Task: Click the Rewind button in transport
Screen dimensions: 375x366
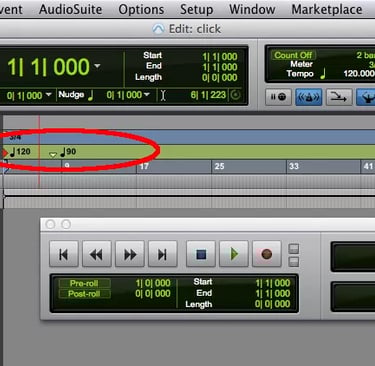Action: (x=97, y=254)
